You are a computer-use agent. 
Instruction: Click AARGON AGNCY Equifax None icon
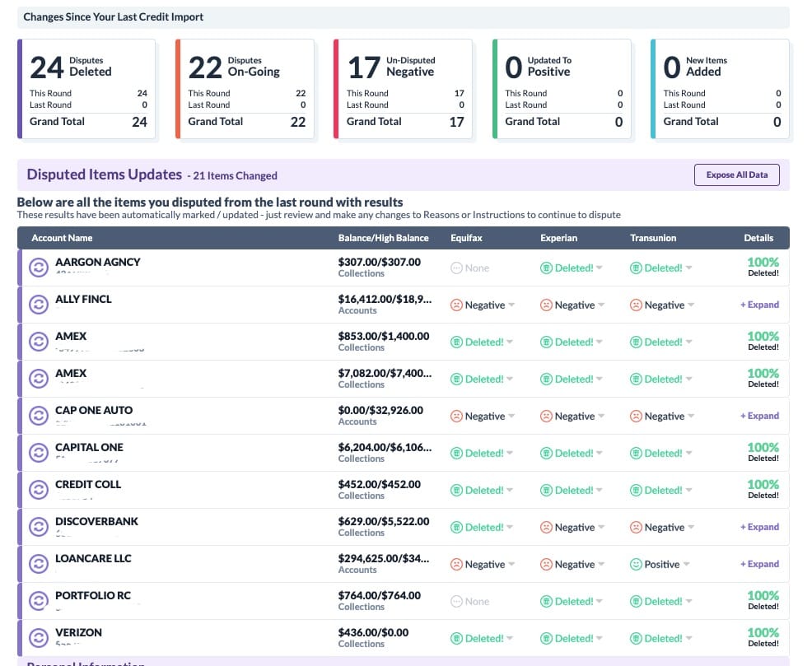click(456, 268)
